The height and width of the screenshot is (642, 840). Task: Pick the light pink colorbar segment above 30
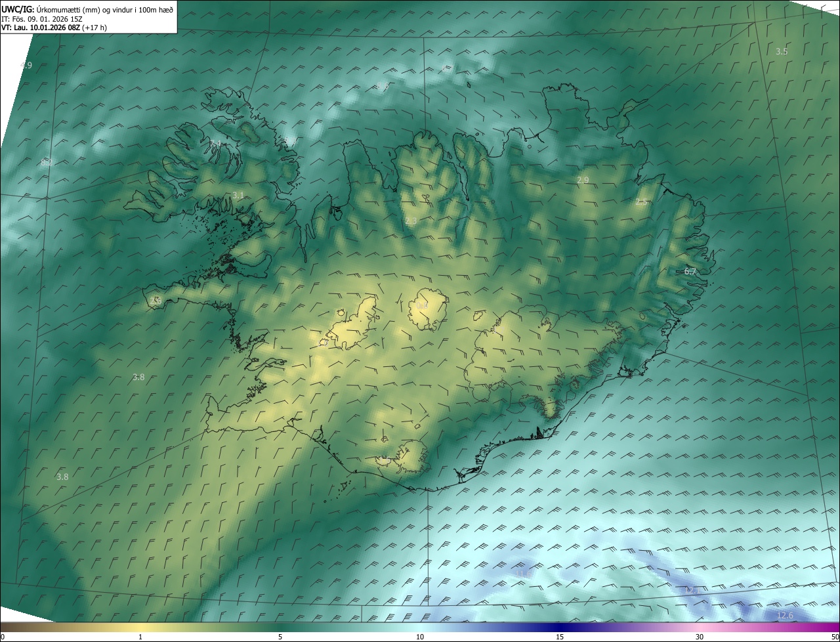700,627
